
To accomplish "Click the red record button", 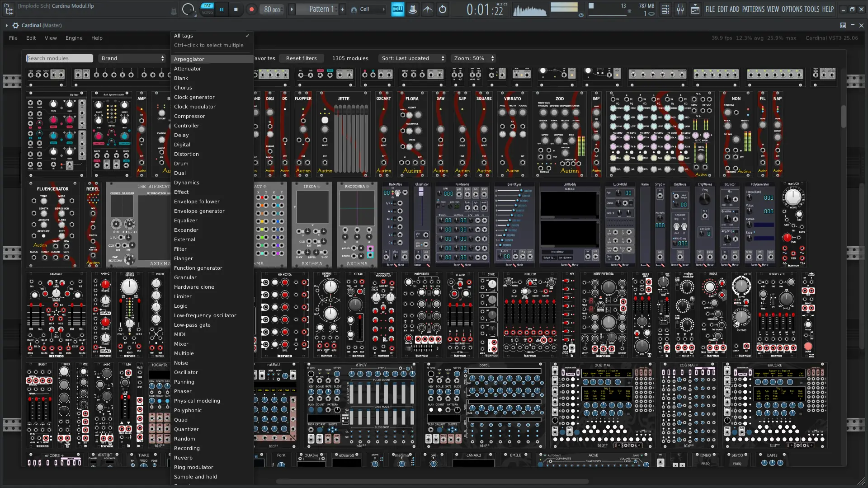I will [x=252, y=9].
